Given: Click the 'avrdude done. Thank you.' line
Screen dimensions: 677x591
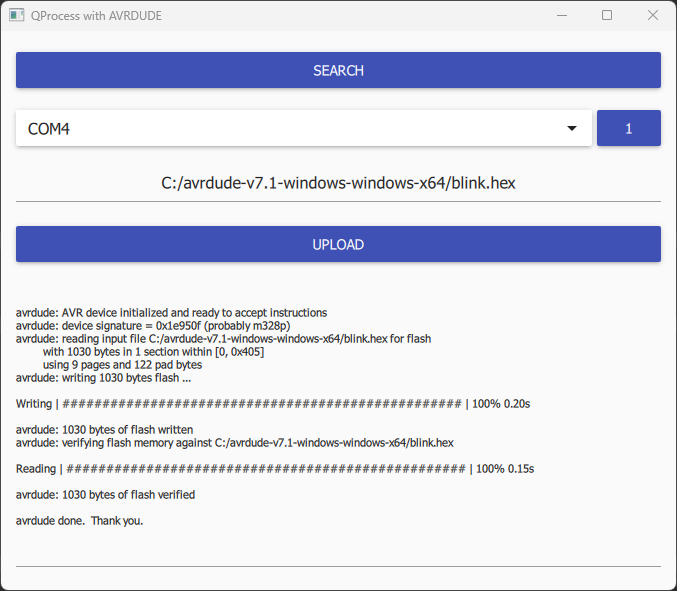Looking at the screenshot, I should click(x=79, y=521).
